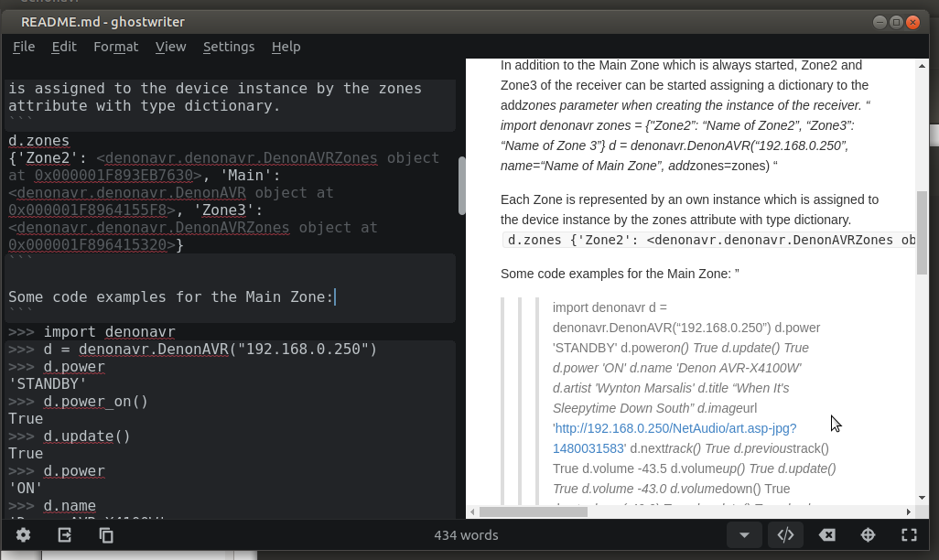Toggle fullscreen mode with the brackets icon

[x=908, y=535]
